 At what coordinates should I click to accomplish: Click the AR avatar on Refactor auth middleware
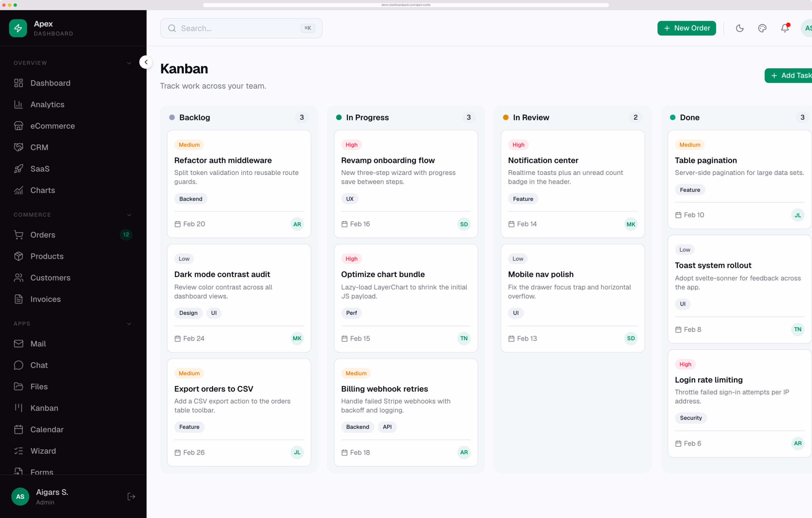tap(297, 224)
